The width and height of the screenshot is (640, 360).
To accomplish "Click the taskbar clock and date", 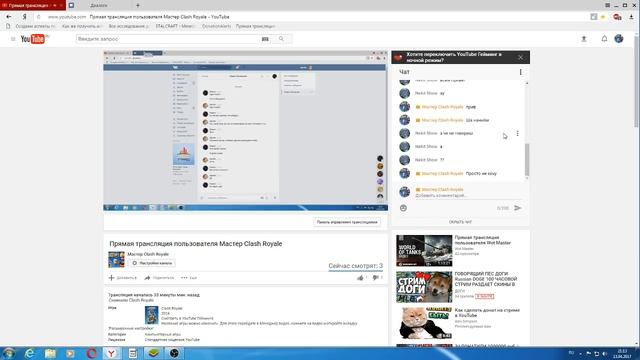I will coord(622,353).
